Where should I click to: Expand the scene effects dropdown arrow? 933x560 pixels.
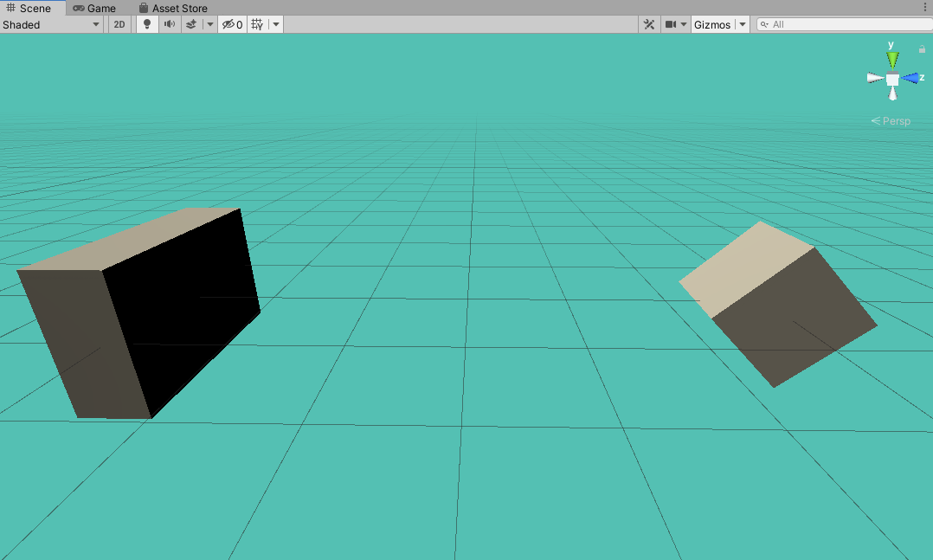click(x=210, y=24)
